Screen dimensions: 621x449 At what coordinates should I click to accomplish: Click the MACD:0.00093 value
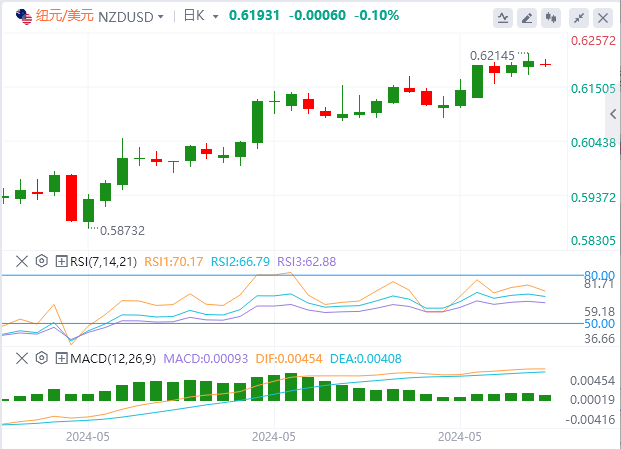pos(206,359)
